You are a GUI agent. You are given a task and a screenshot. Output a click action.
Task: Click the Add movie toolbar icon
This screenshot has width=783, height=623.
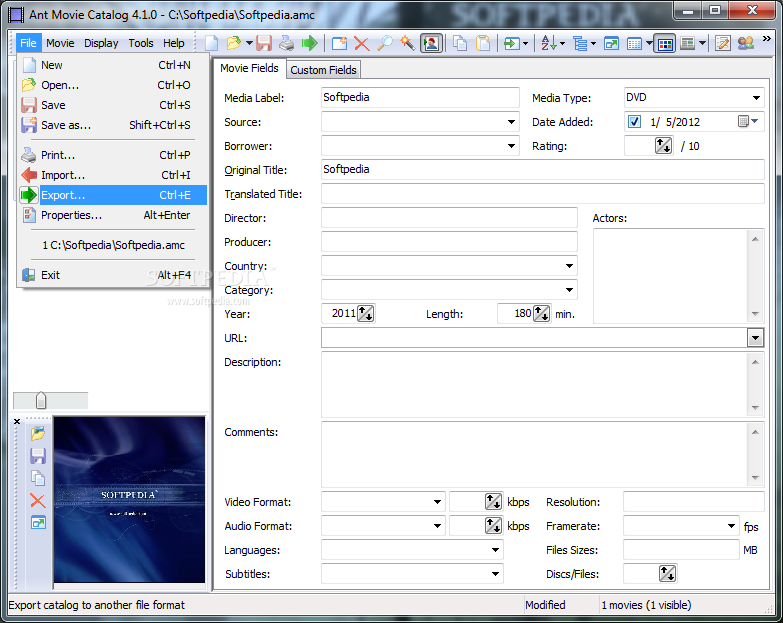340,43
